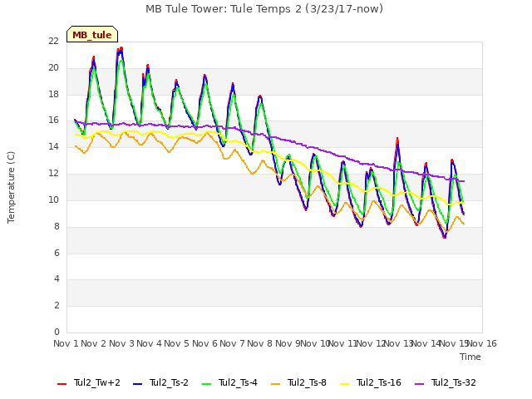Select the Tul2_Ts-32 legend label
The height and width of the screenshot is (399, 532).
pyautogui.click(x=454, y=382)
